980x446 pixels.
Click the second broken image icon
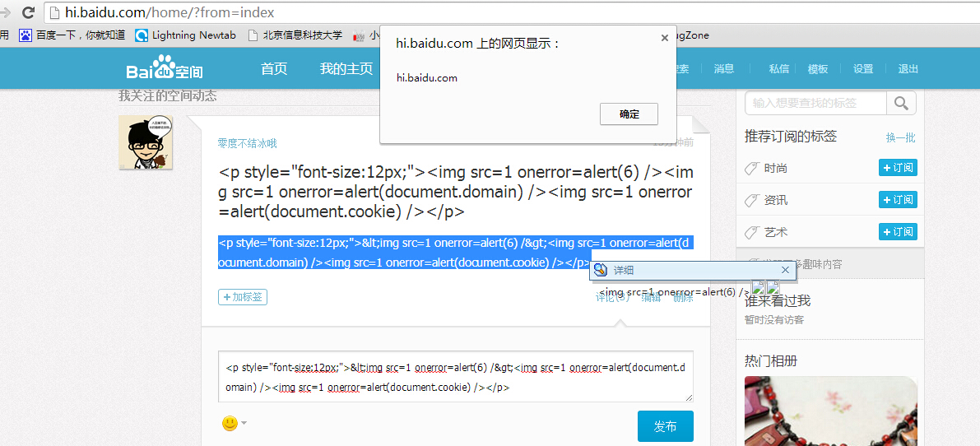pos(773,288)
